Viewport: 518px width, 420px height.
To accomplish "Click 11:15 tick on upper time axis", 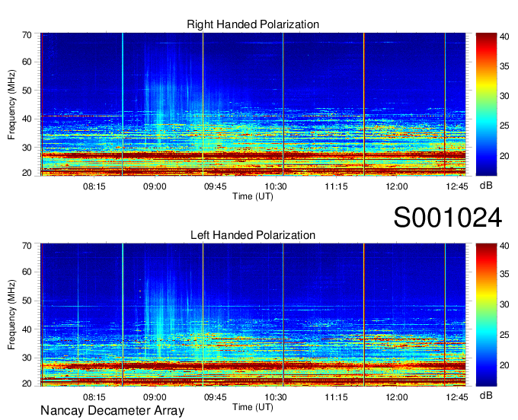I will point(336,186).
